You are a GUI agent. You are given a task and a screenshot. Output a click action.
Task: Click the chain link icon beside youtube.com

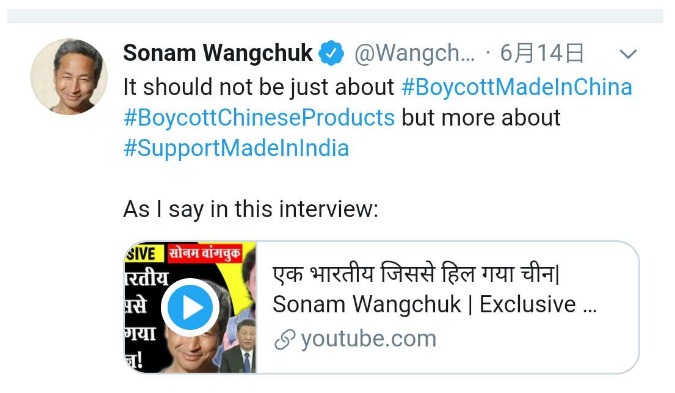[x=285, y=340]
